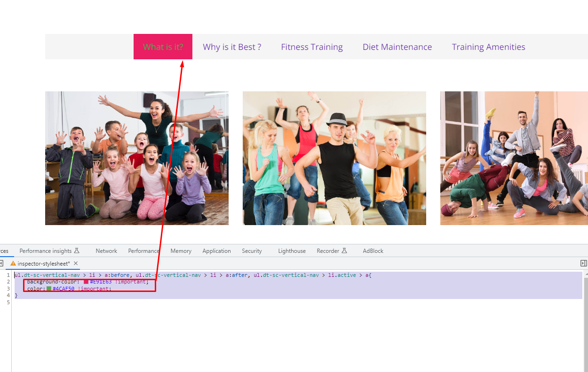Click the kids dance class photo
The height and width of the screenshot is (372, 588).
(137, 158)
